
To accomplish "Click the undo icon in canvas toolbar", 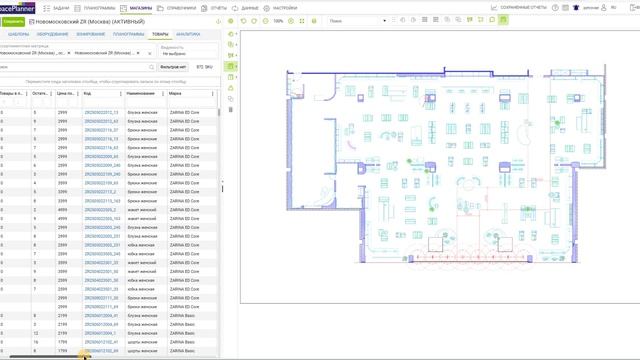I will click(244, 21).
